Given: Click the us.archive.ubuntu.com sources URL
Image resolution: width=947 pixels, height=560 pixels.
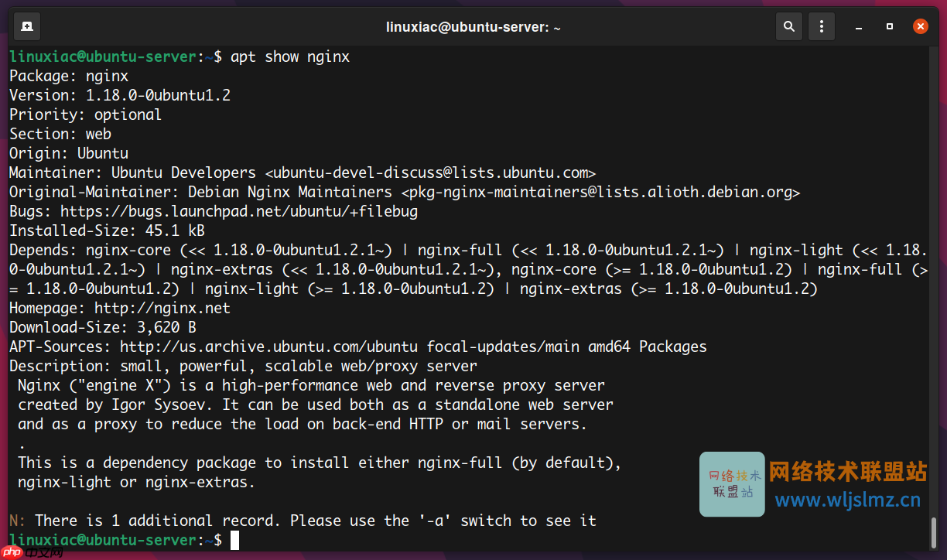Looking at the screenshot, I should click(268, 347).
